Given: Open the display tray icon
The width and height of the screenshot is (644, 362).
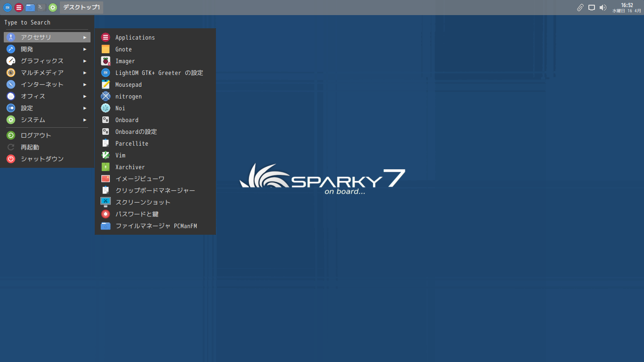Looking at the screenshot, I should [x=592, y=8].
